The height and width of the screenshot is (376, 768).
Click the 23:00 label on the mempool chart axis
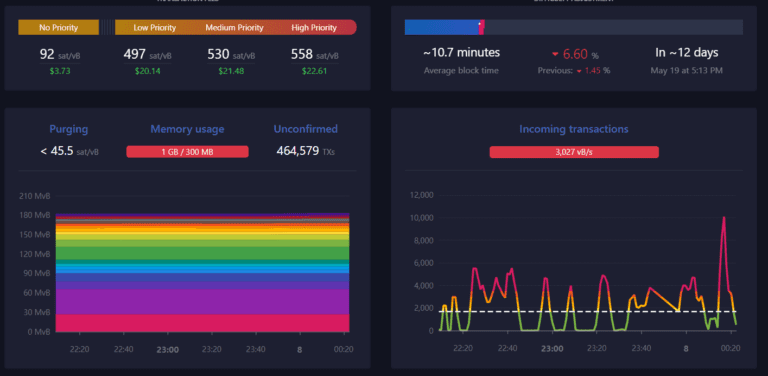[168, 350]
